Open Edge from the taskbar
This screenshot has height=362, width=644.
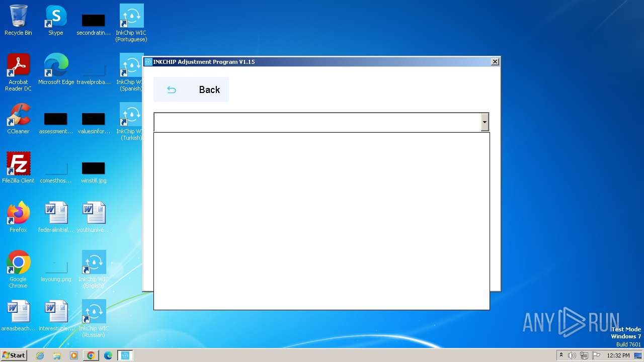point(108,355)
